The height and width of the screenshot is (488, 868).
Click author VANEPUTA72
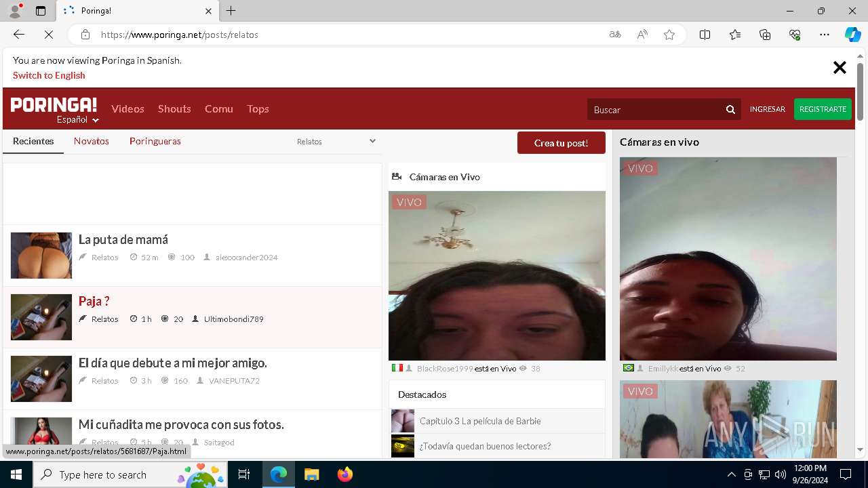click(234, 381)
